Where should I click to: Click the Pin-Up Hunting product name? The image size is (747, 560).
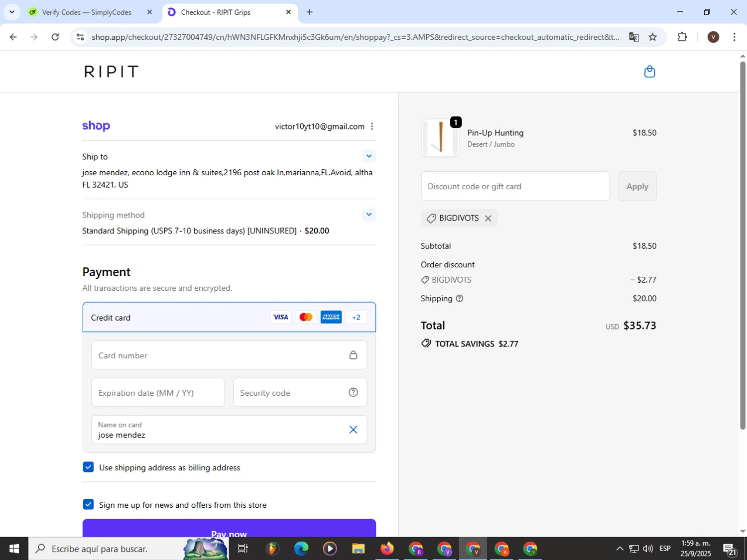coord(496,133)
